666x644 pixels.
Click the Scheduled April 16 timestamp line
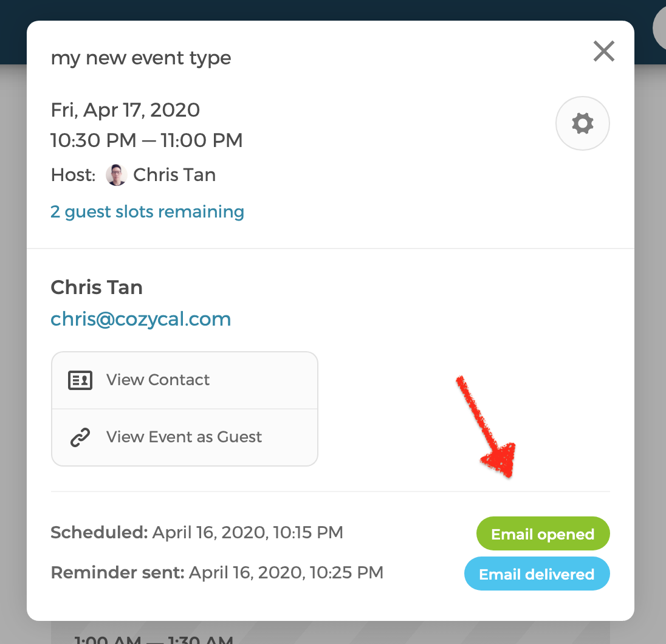click(197, 532)
